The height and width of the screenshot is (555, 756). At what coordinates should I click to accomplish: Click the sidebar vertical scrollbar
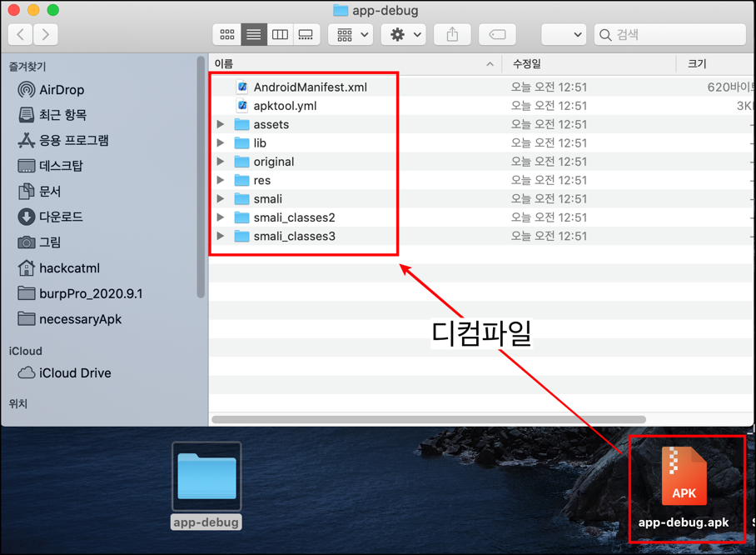[201, 177]
